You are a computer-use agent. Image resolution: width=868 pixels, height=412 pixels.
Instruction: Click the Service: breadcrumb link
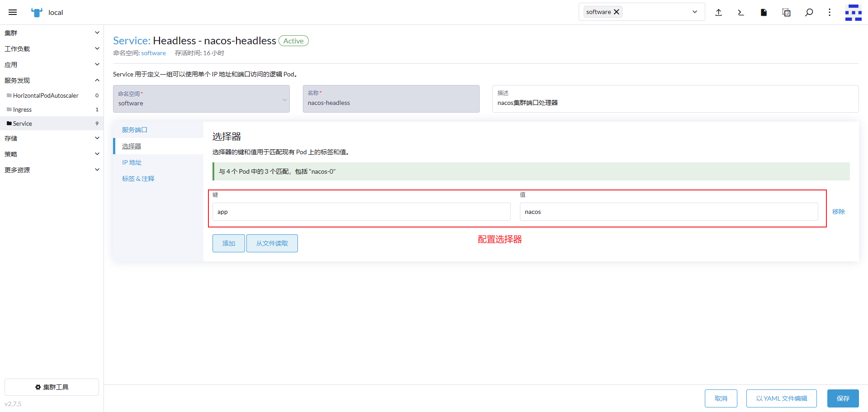132,41
